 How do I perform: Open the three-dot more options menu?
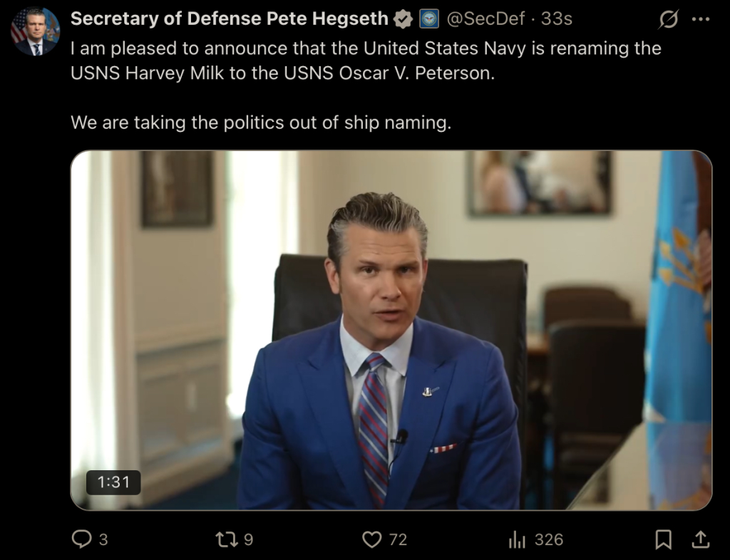[x=701, y=19]
